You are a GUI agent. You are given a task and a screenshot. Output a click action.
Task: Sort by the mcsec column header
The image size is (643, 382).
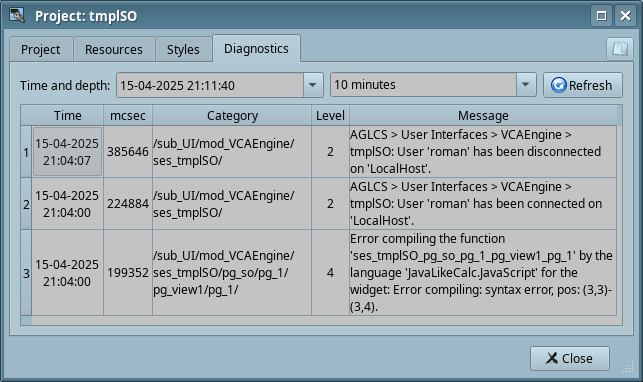128,116
